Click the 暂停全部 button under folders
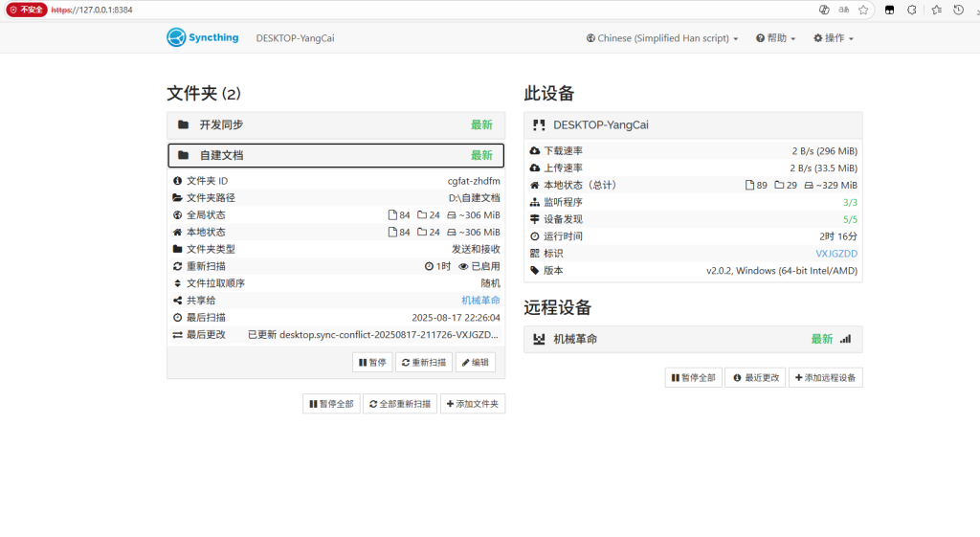This screenshot has height=537, width=980. (x=331, y=404)
